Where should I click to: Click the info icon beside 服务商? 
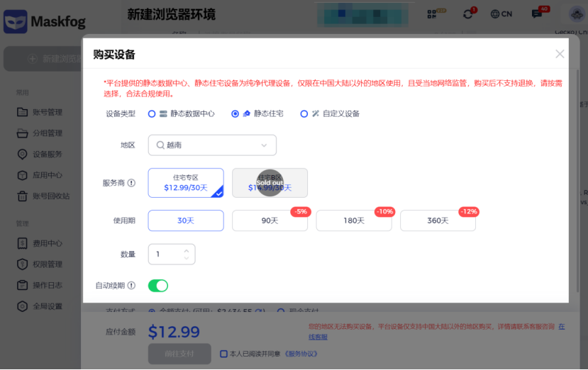131,183
